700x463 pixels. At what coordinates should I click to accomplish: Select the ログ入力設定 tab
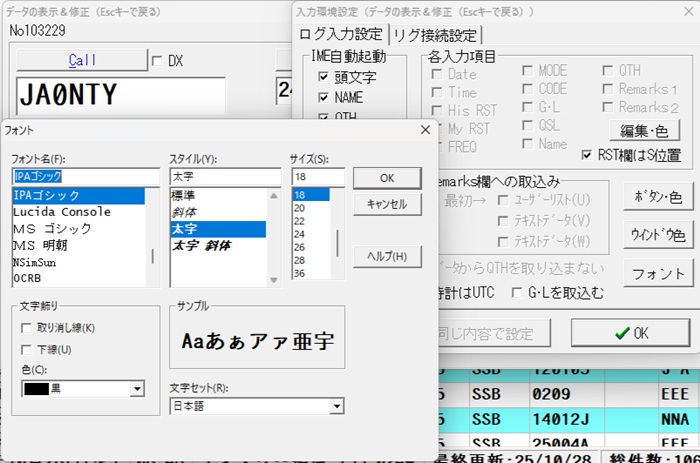click(341, 35)
